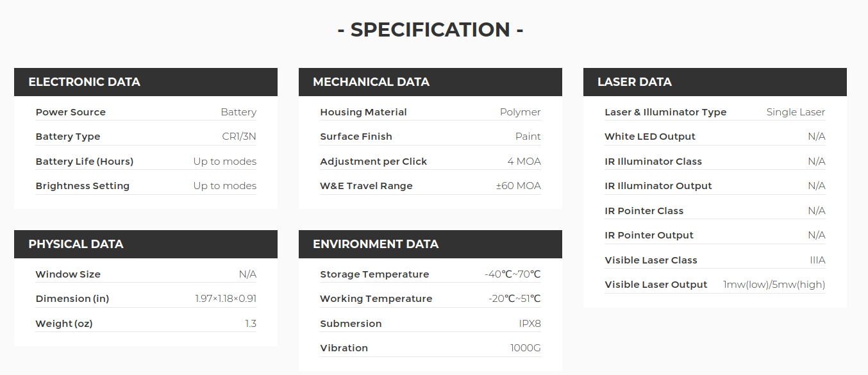Click the ±60 MOA travel range value
This screenshot has height=375, width=868.
518,186
